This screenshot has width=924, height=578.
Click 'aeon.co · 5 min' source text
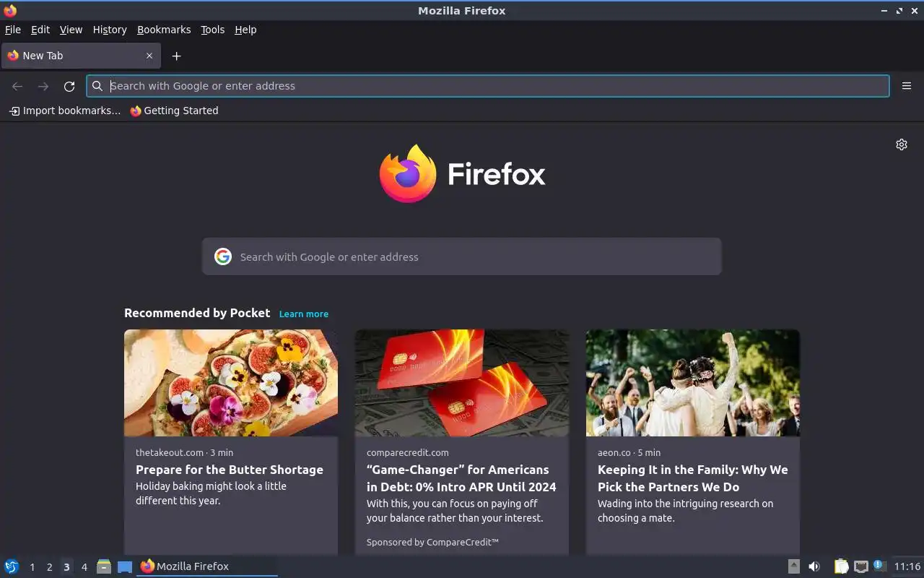(x=629, y=452)
